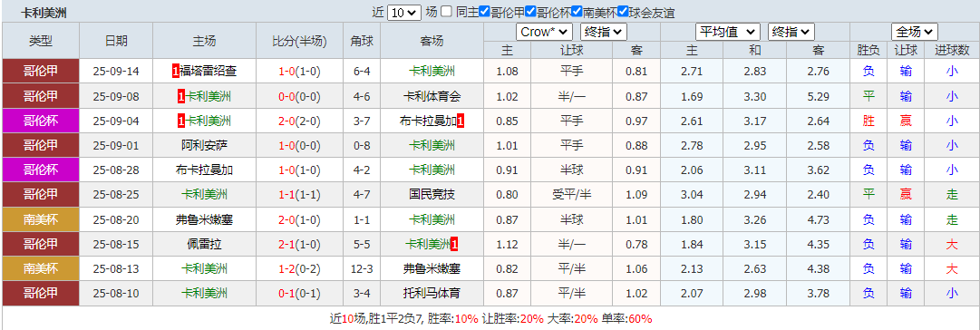Click 弗鲁米嫩塞 home team on 25-08-20
This screenshot has height=330, width=980.
point(204,219)
